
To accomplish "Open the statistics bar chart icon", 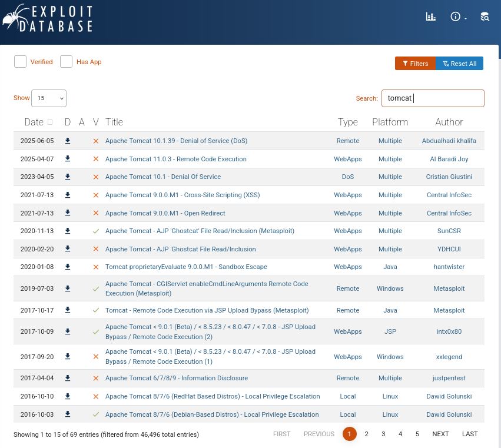I will (431, 16).
